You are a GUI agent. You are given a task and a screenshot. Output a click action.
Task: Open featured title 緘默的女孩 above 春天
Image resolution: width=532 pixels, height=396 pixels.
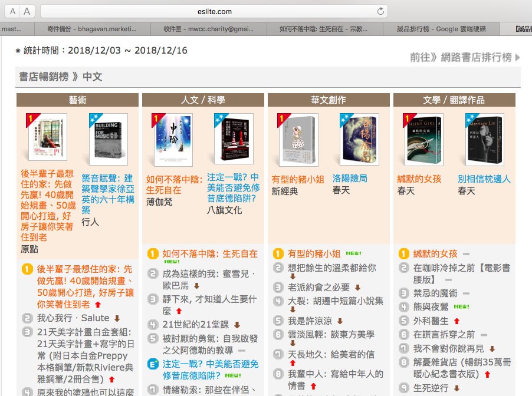point(419,179)
